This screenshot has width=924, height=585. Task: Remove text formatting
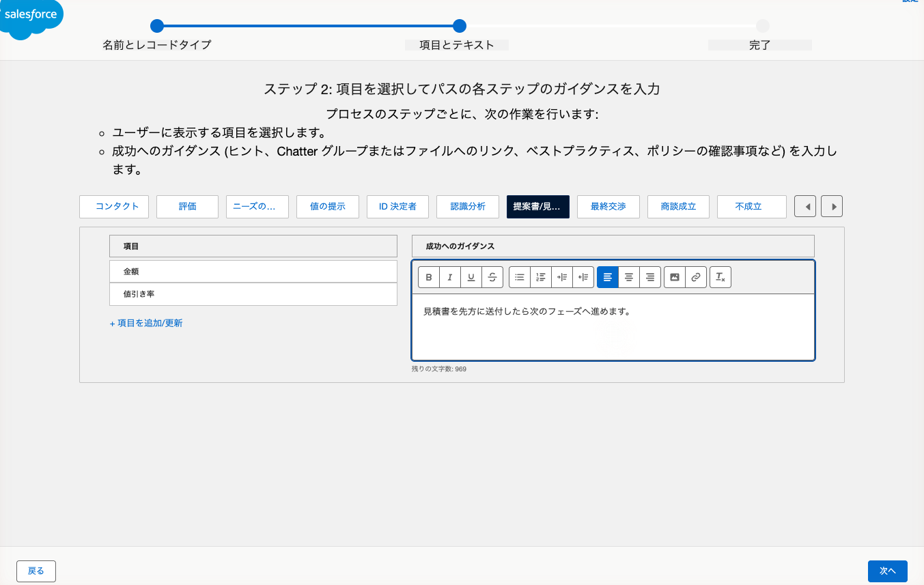(720, 277)
